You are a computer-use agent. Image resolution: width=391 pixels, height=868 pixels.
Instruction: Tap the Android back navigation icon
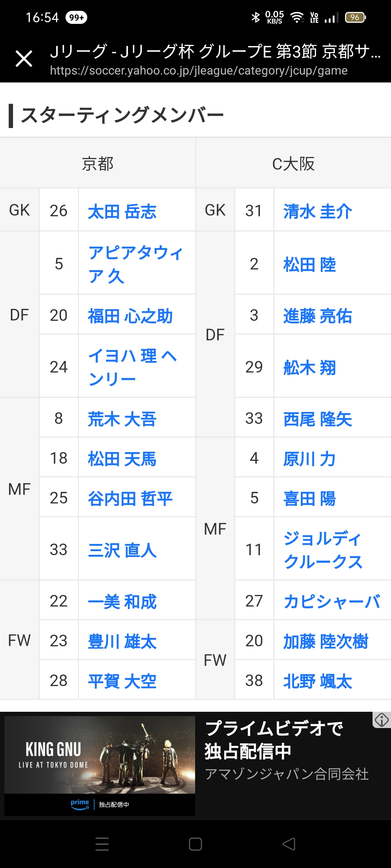click(x=289, y=844)
